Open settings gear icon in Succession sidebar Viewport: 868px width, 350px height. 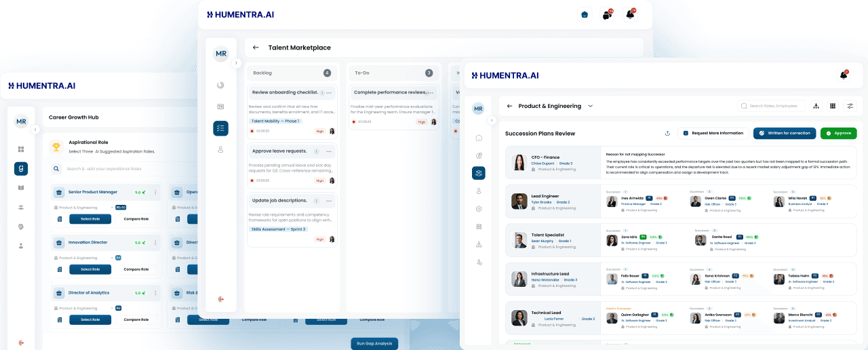coord(479,209)
